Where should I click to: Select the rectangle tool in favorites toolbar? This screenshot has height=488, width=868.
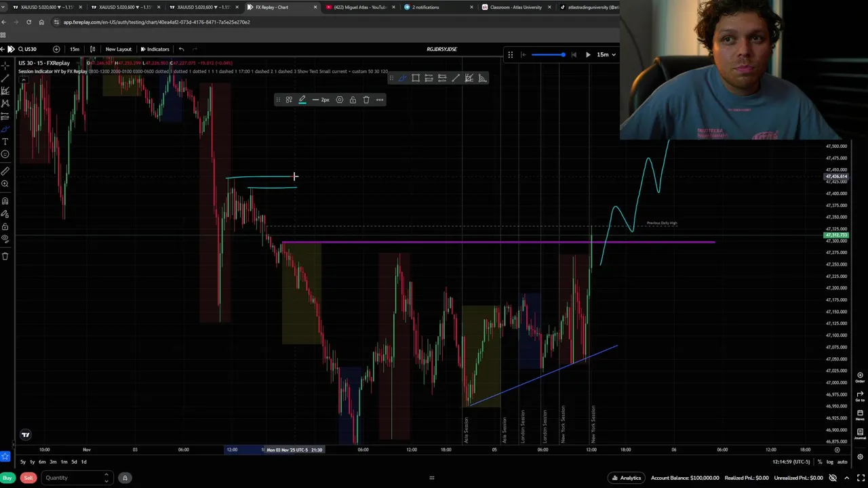(x=416, y=78)
